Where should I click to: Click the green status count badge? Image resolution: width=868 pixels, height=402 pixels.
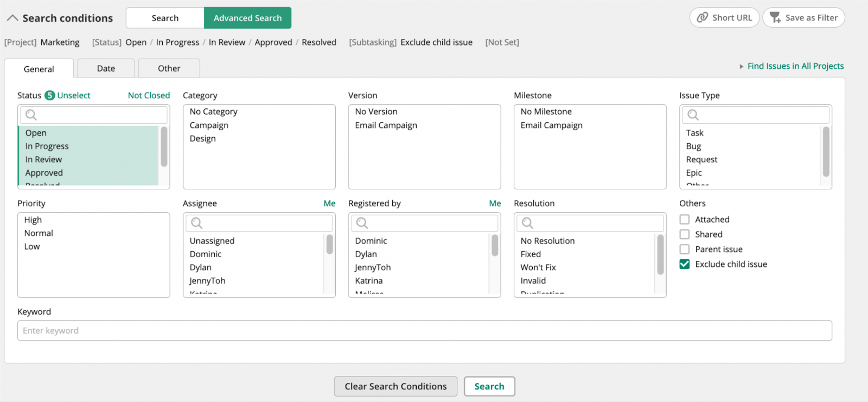(49, 95)
